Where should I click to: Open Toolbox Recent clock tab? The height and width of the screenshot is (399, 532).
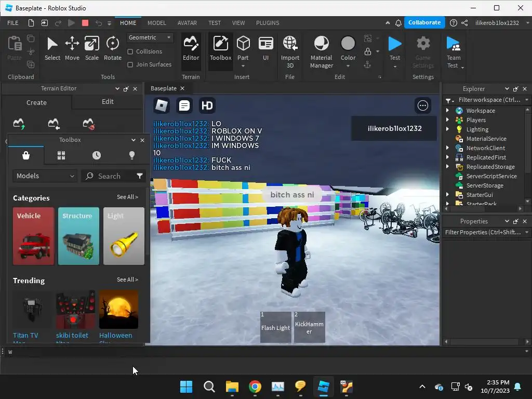[96, 155]
